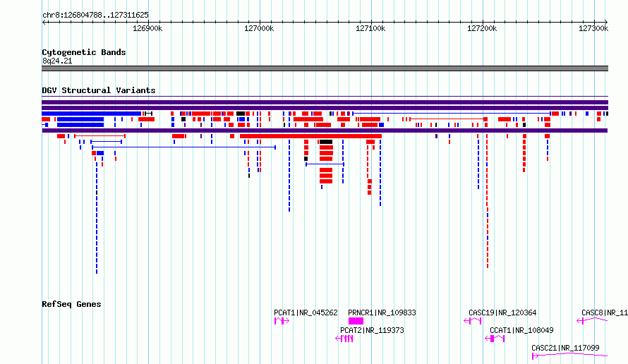
Task: Click the 127100k ruler tick label
Action: (370, 28)
